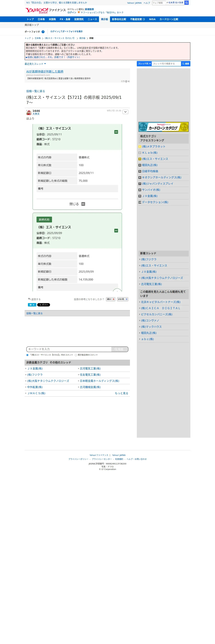Open the カードローン比較 nav tab
Viewport: 215px width, 644px height.
pos(169,19)
